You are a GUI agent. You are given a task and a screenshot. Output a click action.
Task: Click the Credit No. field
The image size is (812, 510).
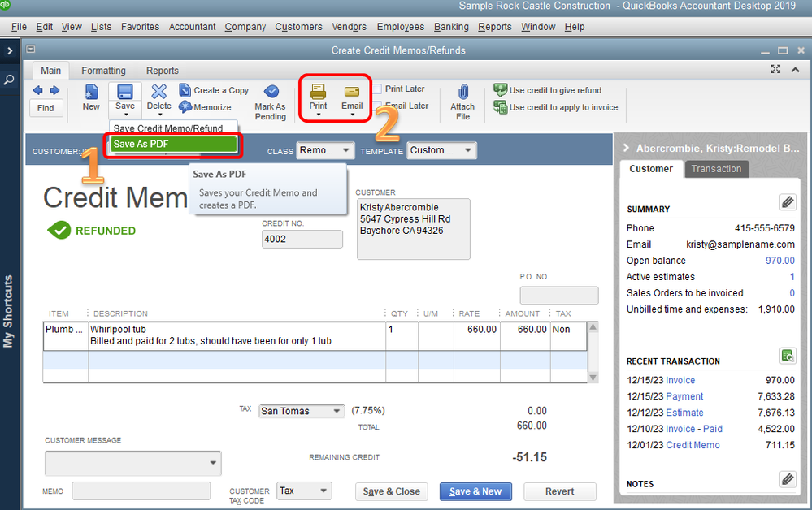click(302, 239)
